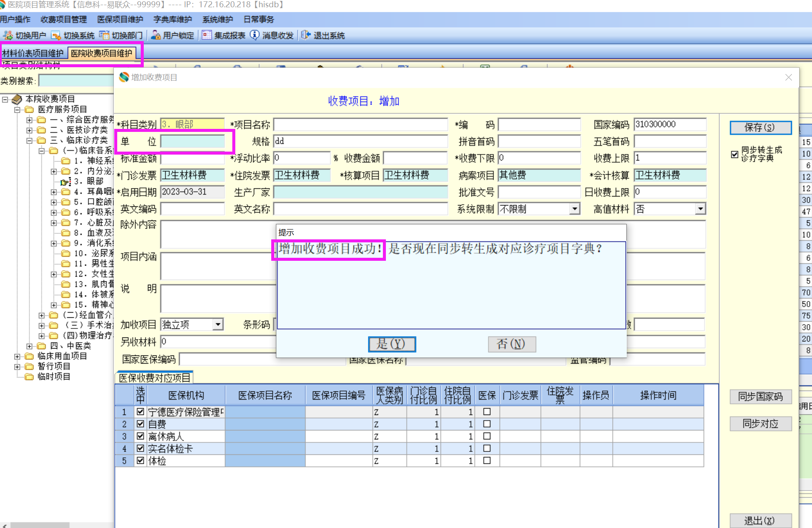812x528 pixels.
Task: Click the book icon beside 本院收费项目
Action: point(17,99)
